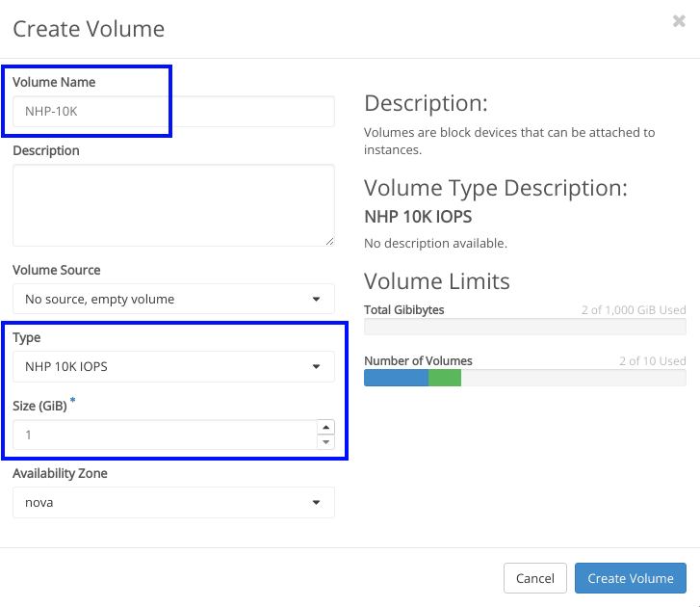Decrease size with the down stepper arrow

point(325,442)
